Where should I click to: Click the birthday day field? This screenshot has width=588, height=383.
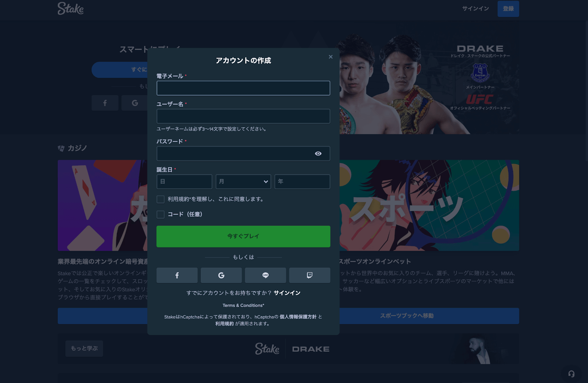[184, 182]
